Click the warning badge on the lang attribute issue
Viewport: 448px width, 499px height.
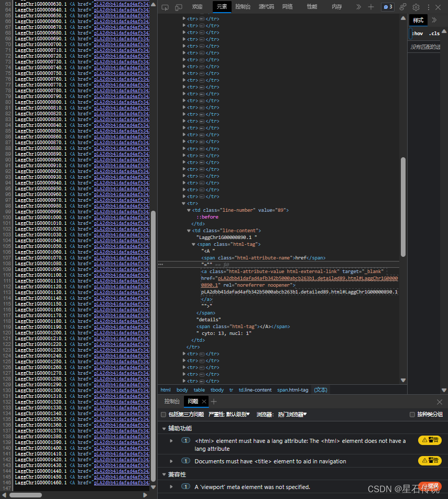click(x=430, y=440)
